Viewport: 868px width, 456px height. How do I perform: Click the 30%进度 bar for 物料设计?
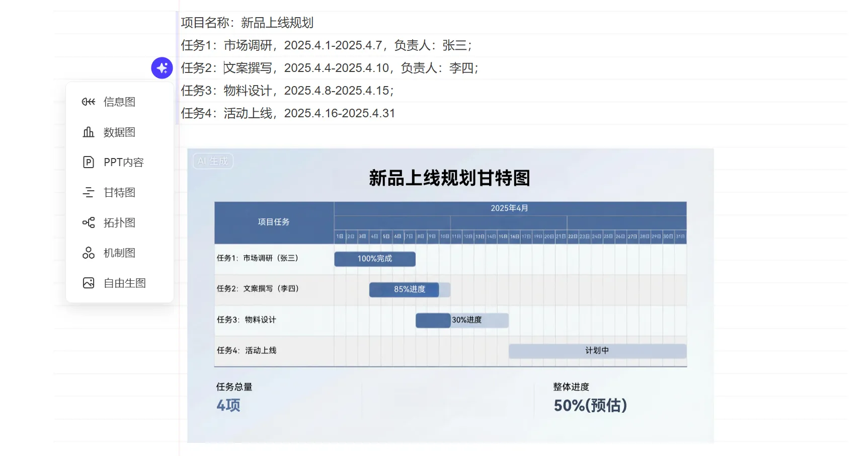pos(466,320)
